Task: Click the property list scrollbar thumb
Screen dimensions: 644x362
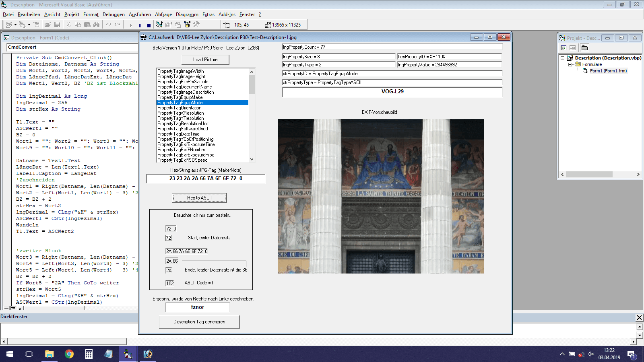Action: click(252, 84)
